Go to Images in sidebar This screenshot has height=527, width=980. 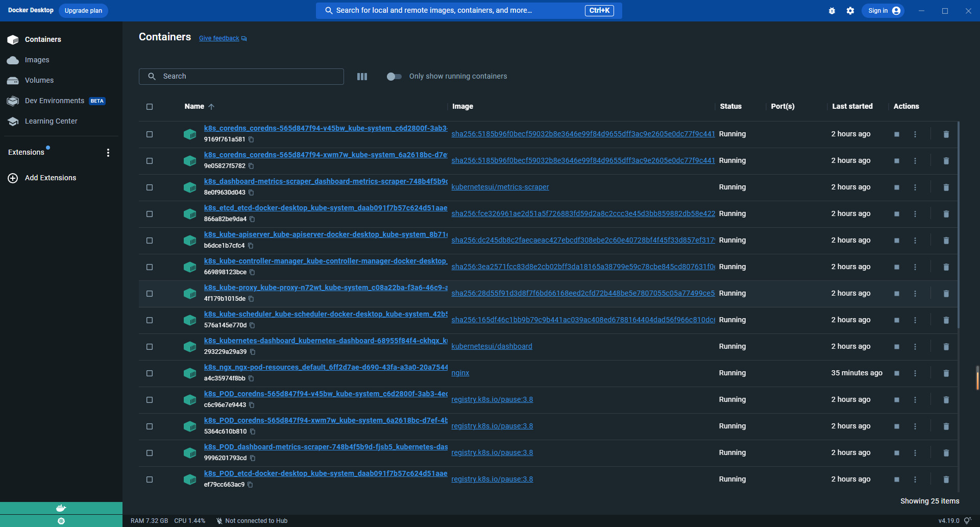[x=61, y=60]
